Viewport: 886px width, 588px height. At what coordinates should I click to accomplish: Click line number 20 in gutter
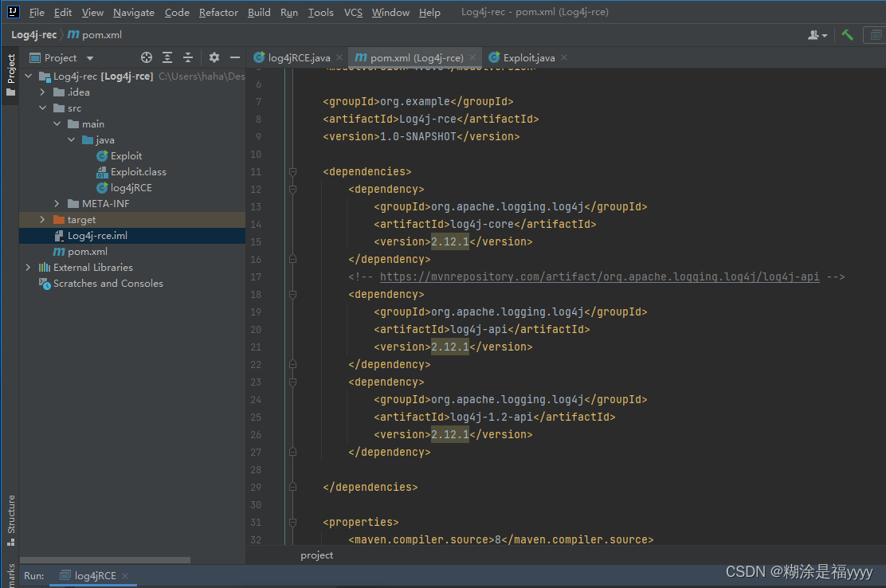tap(256, 329)
